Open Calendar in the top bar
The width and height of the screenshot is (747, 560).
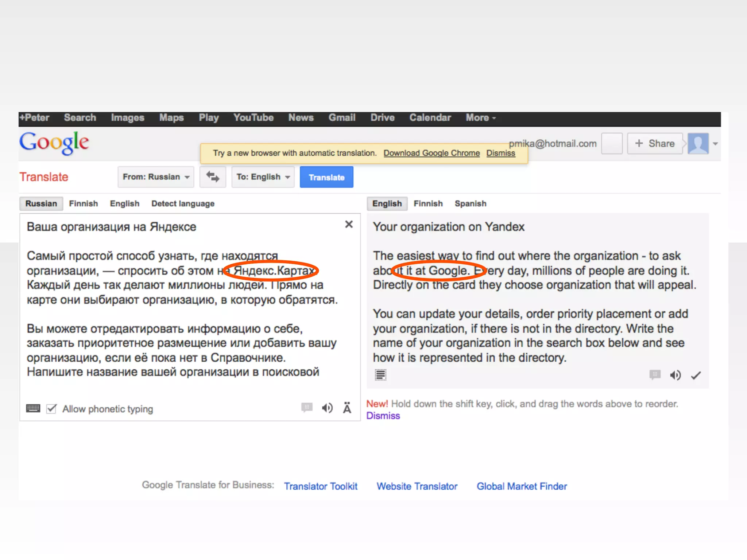coord(430,118)
